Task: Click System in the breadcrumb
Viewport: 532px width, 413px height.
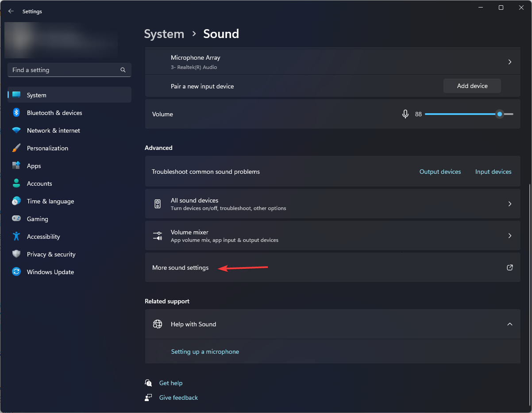Action: click(164, 34)
